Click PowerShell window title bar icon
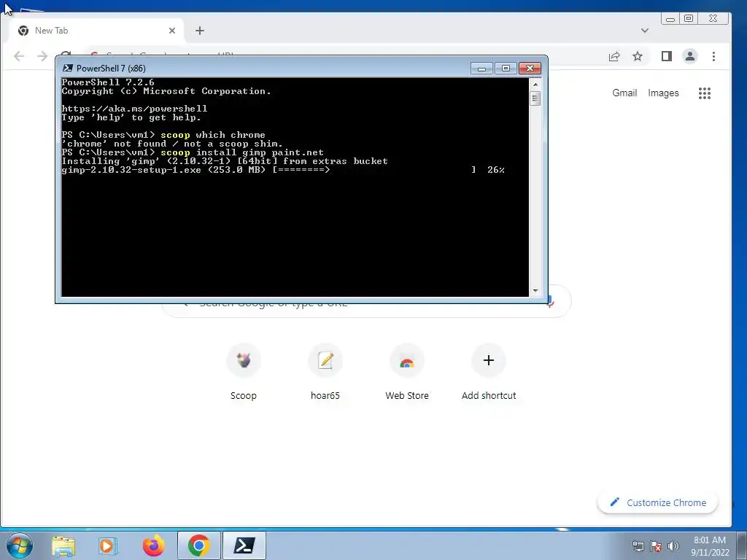Viewport: 747px width, 560px height. pos(68,68)
